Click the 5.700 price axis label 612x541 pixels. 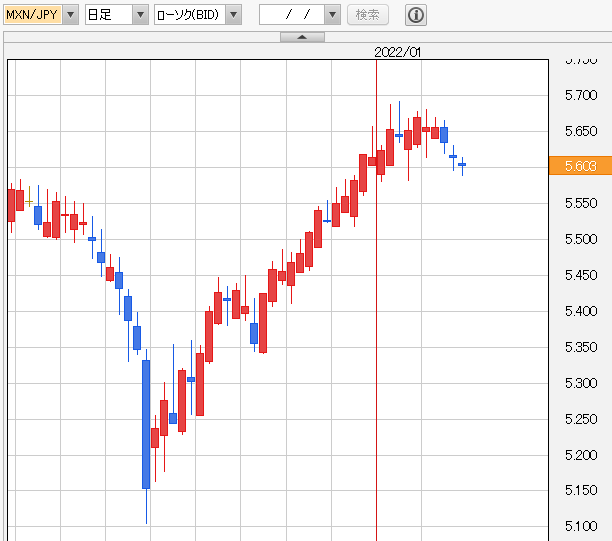[x=581, y=95]
